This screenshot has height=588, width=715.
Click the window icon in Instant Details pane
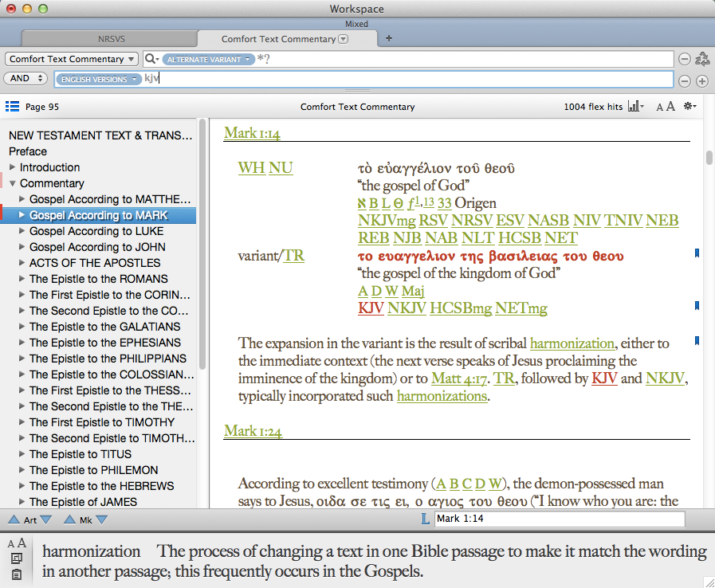17,559
